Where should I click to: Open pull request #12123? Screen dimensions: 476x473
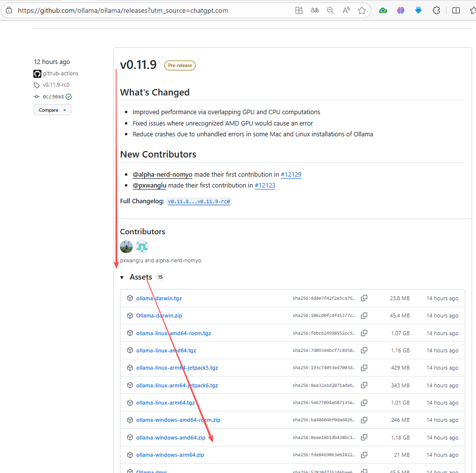(x=265, y=185)
